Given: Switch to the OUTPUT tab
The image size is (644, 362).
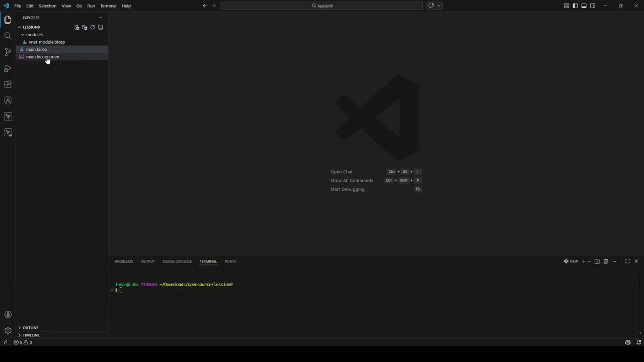Looking at the screenshot, I should 148,261.
